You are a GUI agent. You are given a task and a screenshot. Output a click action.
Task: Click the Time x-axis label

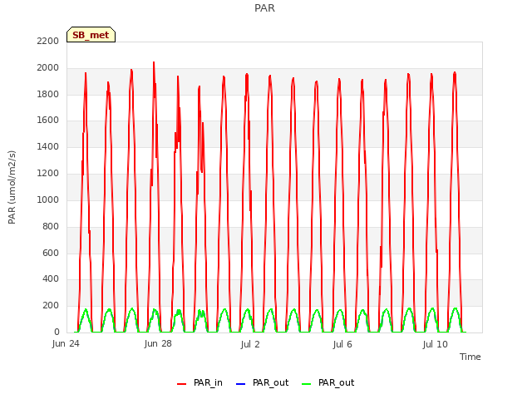tap(470, 357)
